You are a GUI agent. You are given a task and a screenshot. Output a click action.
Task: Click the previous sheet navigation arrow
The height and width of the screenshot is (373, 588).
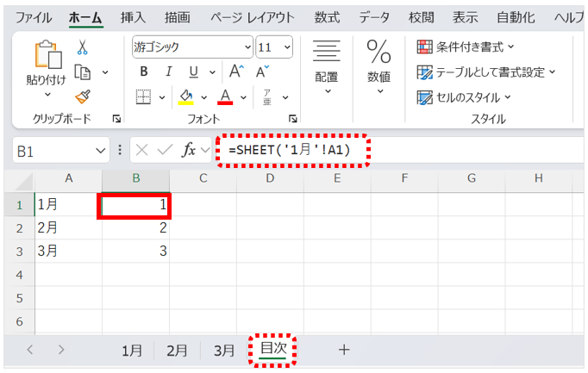30,350
